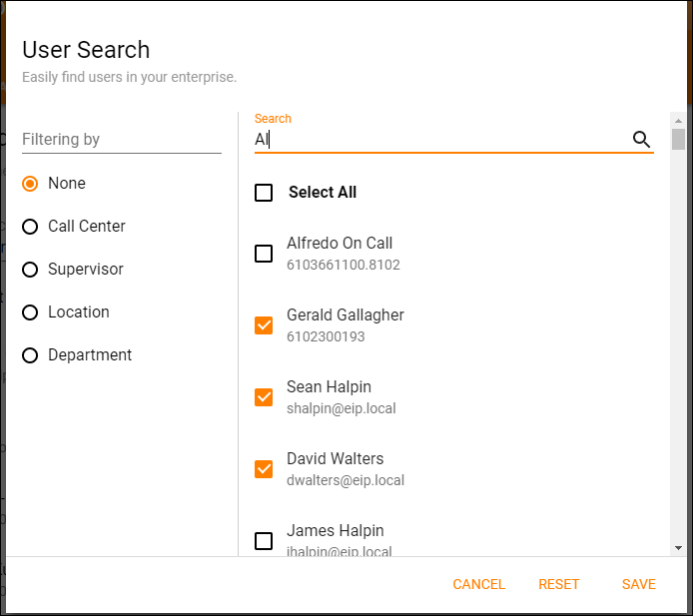
Task: Click the scrollbar down arrow
Action: (678, 548)
